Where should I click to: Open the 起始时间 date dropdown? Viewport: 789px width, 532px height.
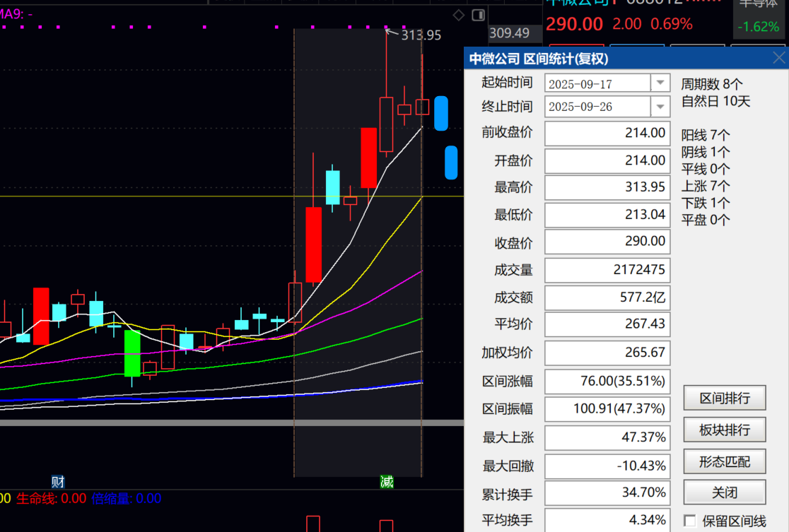pos(661,83)
